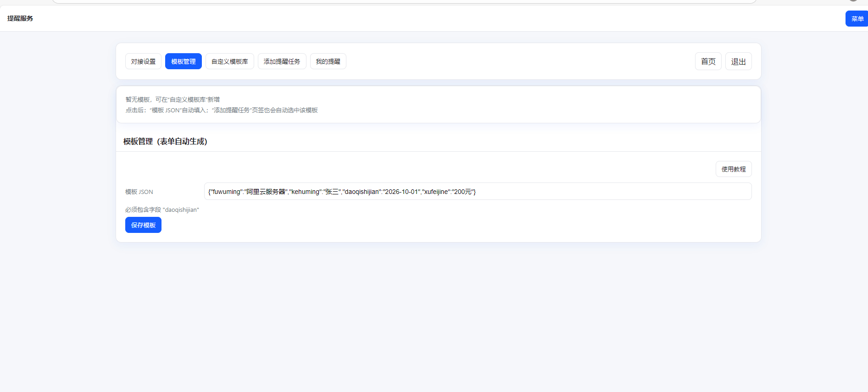The width and height of the screenshot is (868, 392).
Task: Focus the 模板 JSON input field
Action: click(x=477, y=192)
